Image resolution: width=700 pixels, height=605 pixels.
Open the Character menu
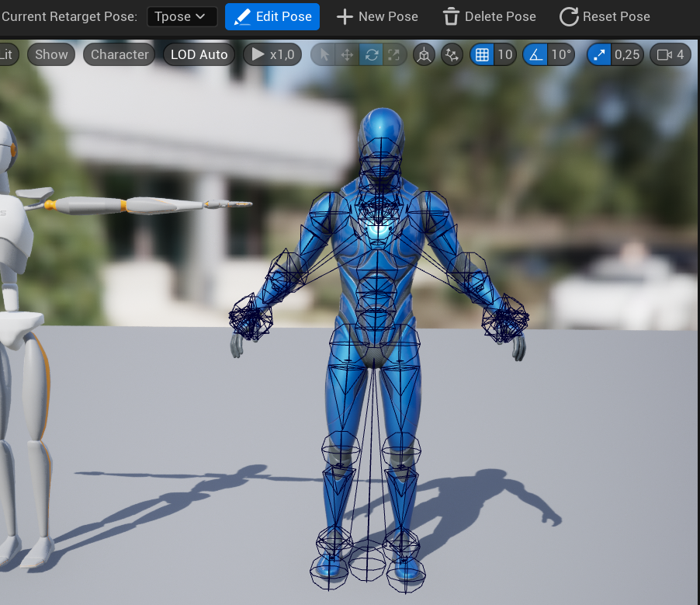(x=118, y=54)
